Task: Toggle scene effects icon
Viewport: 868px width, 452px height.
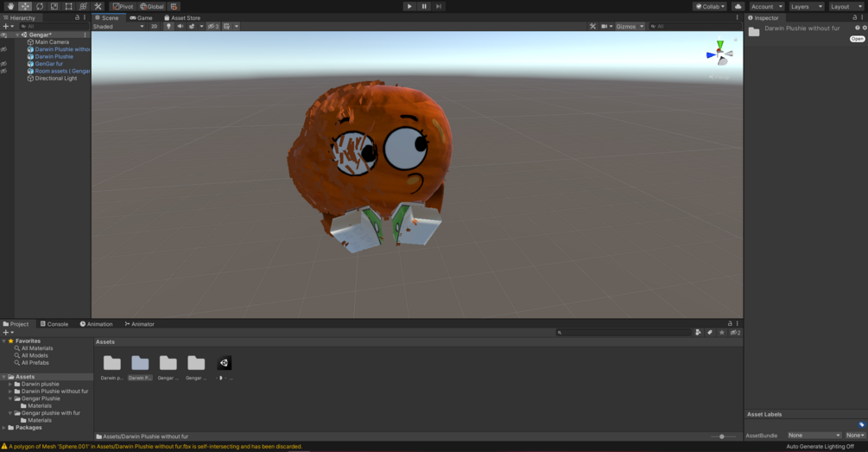Action: pyautogui.click(x=192, y=26)
